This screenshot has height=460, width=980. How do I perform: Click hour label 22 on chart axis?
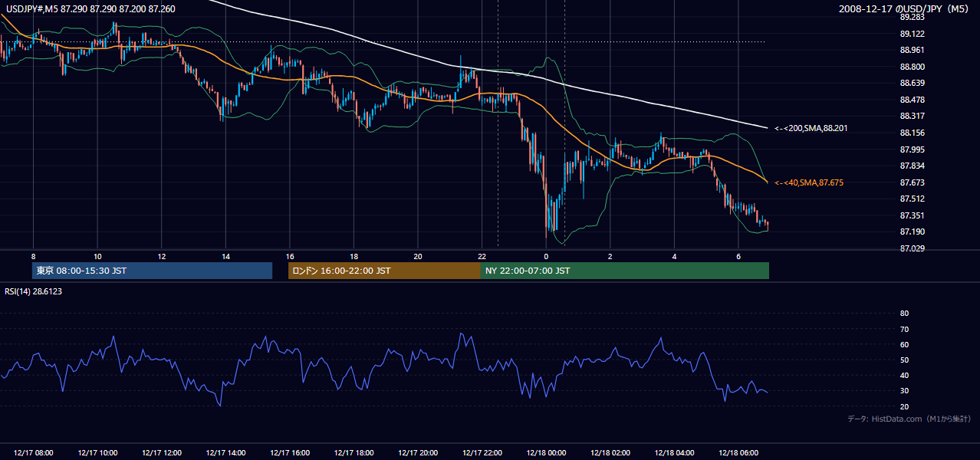click(482, 256)
